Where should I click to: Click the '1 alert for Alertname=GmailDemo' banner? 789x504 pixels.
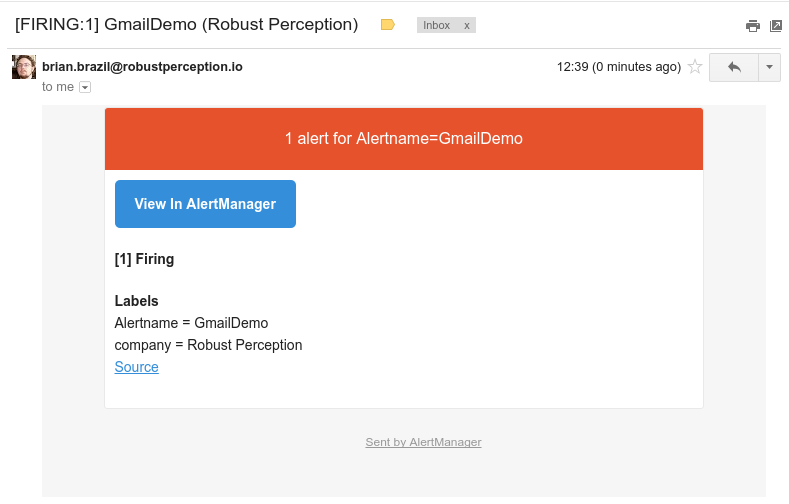point(404,139)
